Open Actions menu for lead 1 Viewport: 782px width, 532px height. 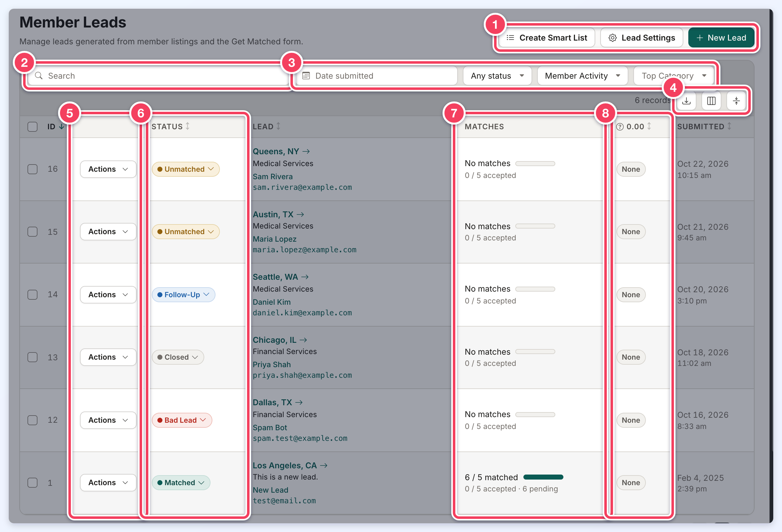point(108,483)
